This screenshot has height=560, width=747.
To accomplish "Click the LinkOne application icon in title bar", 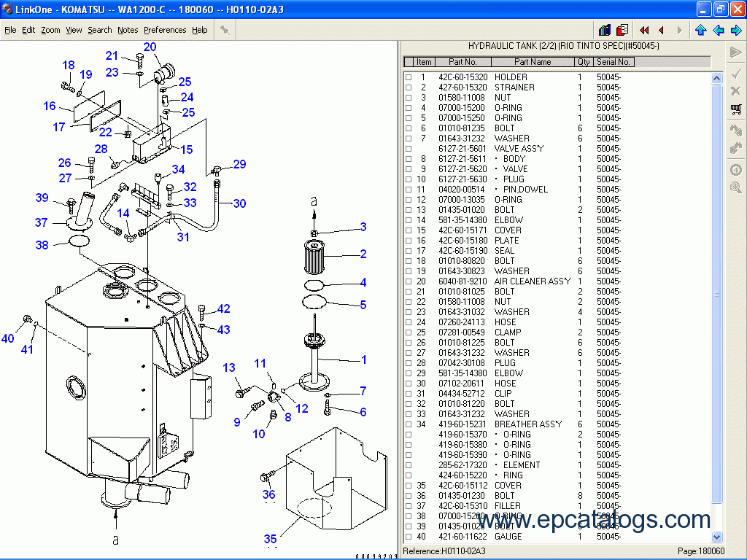I will coord(7,9).
